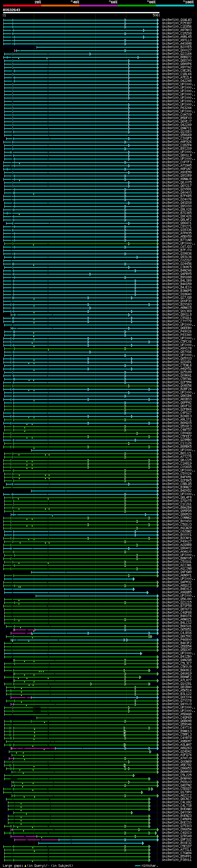Pick the UniRef100_P63244 entry

click(177, 108)
